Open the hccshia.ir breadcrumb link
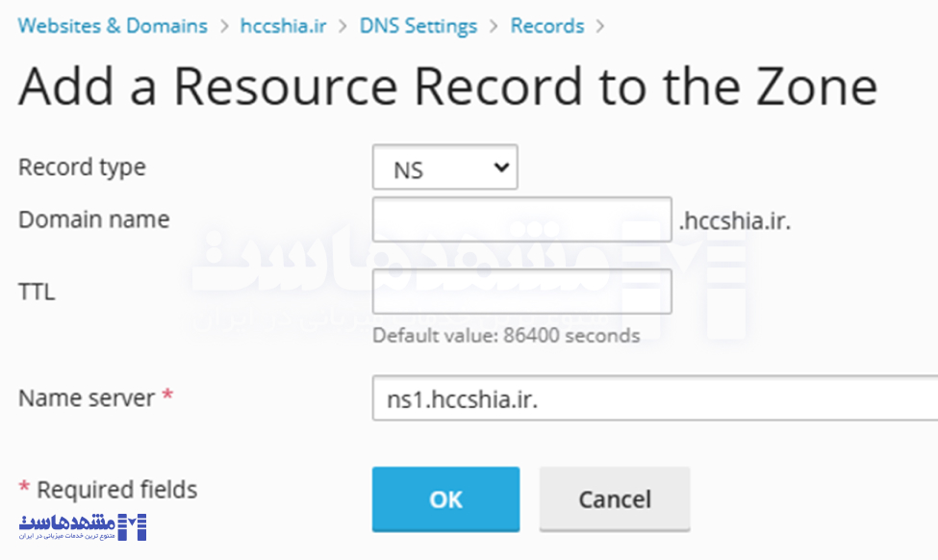The height and width of the screenshot is (560, 938). [x=283, y=25]
